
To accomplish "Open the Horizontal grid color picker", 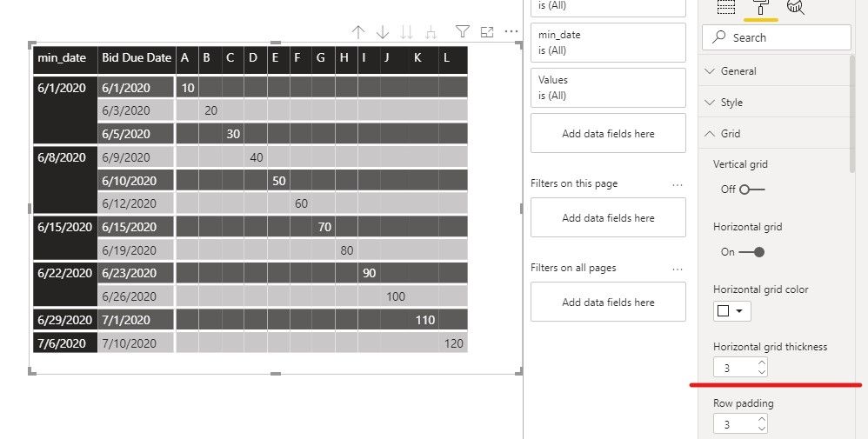I will [x=731, y=310].
